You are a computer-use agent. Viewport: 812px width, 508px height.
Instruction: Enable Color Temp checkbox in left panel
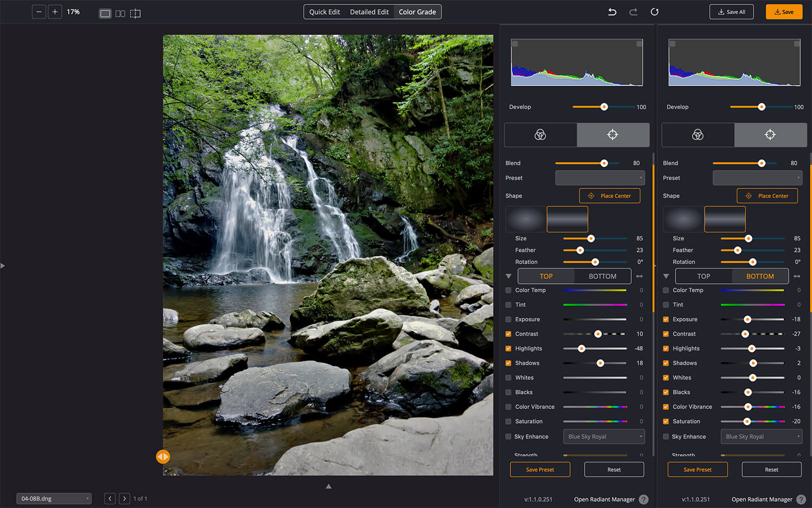pyautogui.click(x=508, y=290)
